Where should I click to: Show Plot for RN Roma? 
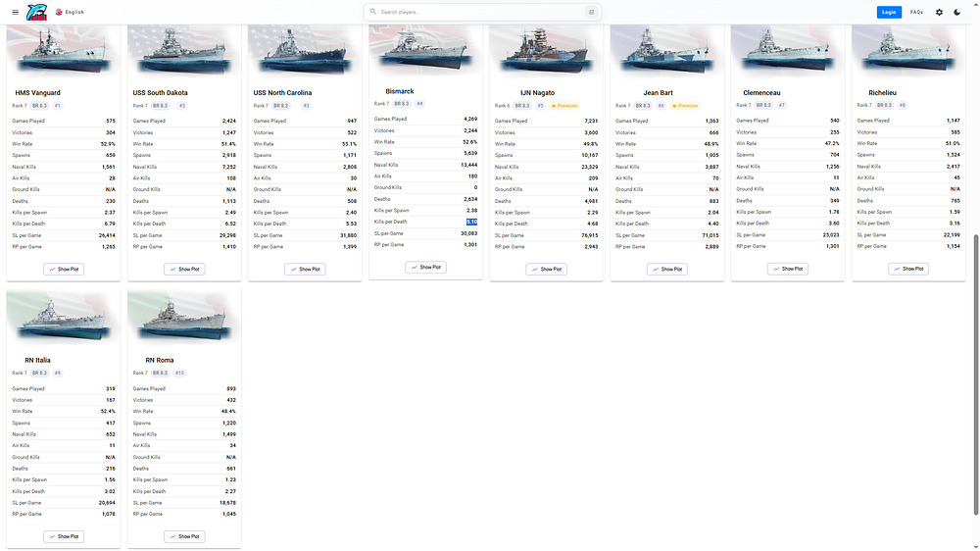click(x=184, y=536)
